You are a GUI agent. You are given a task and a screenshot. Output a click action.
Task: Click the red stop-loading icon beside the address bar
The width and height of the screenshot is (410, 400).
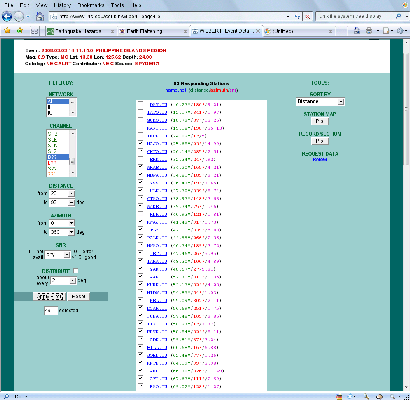(x=308, y=16)
